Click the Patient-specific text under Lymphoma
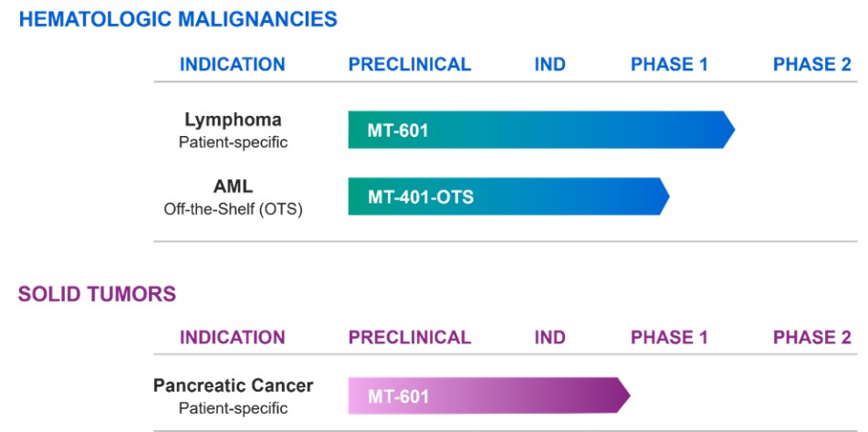 point(233,142)
